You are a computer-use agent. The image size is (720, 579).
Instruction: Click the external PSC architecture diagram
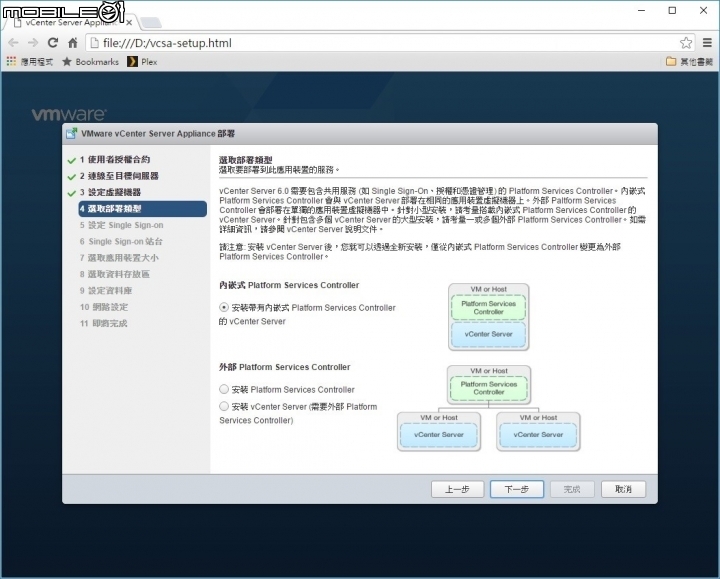pyautogui.click(x=489, y=409)
